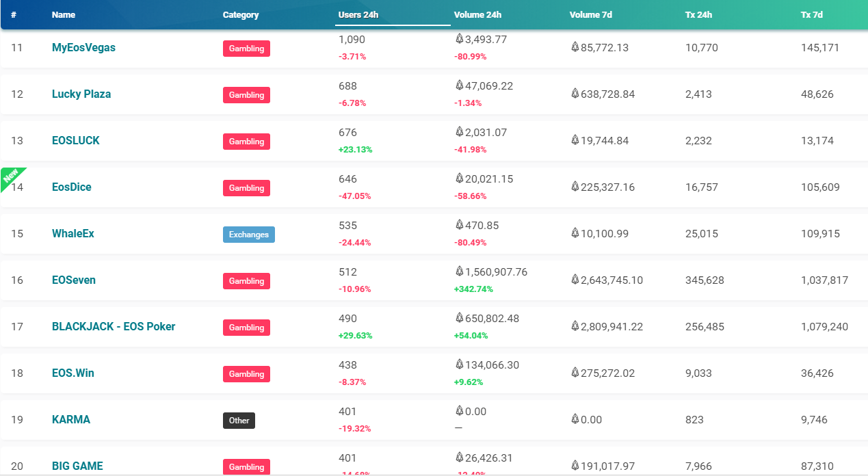The height and width of the screenshot is (476, 868).
Task: Sort by Volume 24h header
Action: [x=477, y=14]
